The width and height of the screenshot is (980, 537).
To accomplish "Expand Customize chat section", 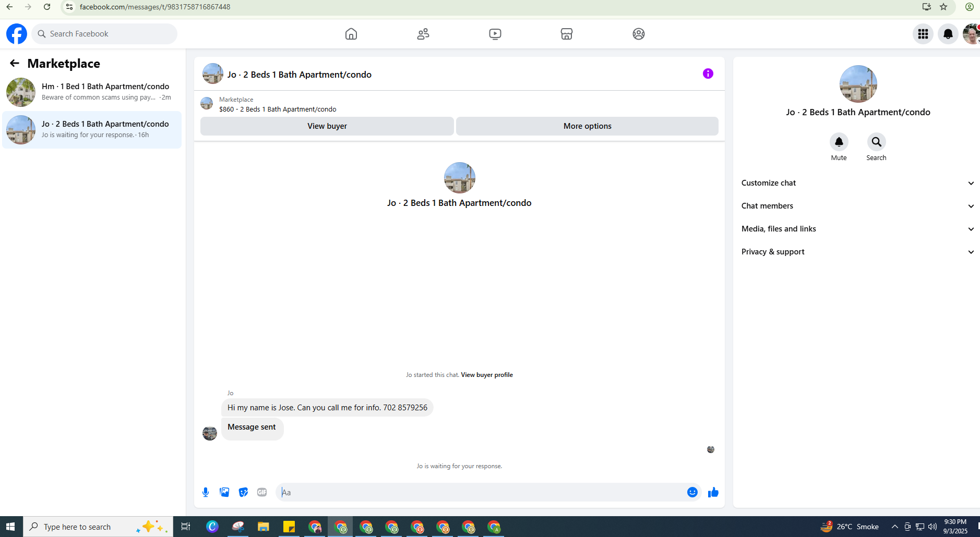I will click(x=858, y=183).
